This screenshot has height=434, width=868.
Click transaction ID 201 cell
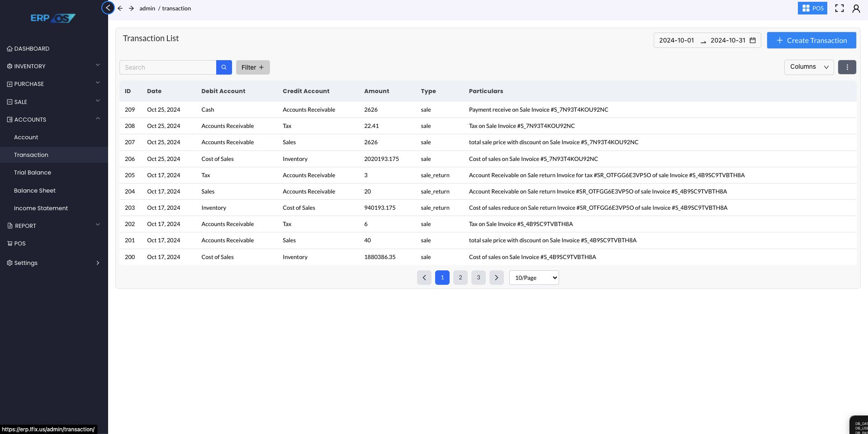tap(130, 240)
